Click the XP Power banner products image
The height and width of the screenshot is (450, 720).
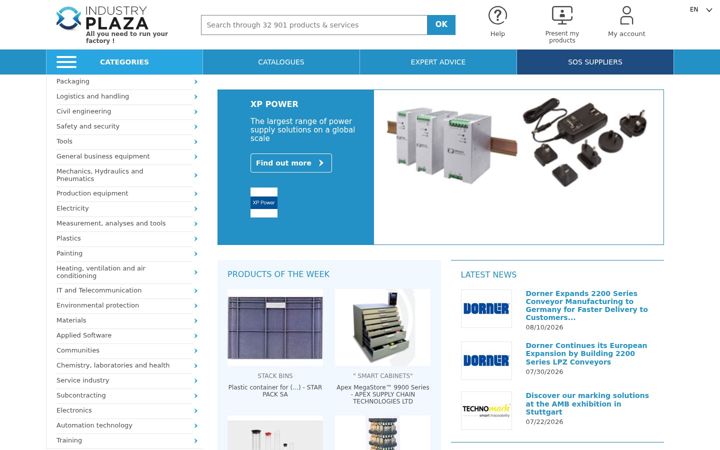pyautogui.click(x=518, y=167)
